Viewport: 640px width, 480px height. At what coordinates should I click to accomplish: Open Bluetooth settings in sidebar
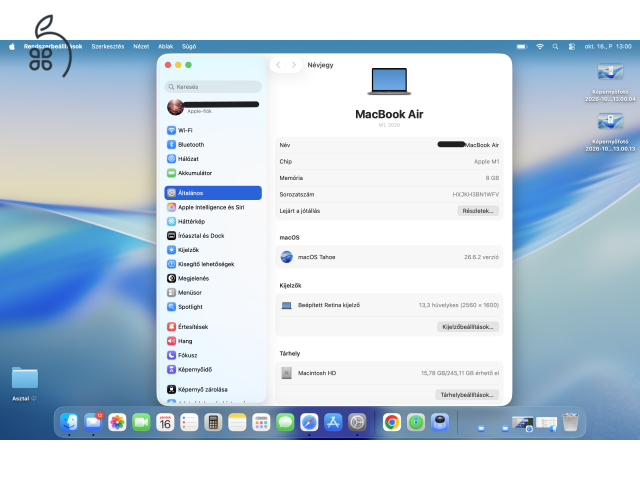point(213,144)
